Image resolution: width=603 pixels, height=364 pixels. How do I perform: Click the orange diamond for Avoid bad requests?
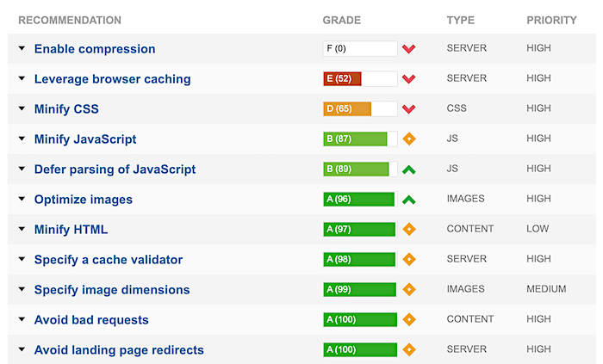click(409, 319)
